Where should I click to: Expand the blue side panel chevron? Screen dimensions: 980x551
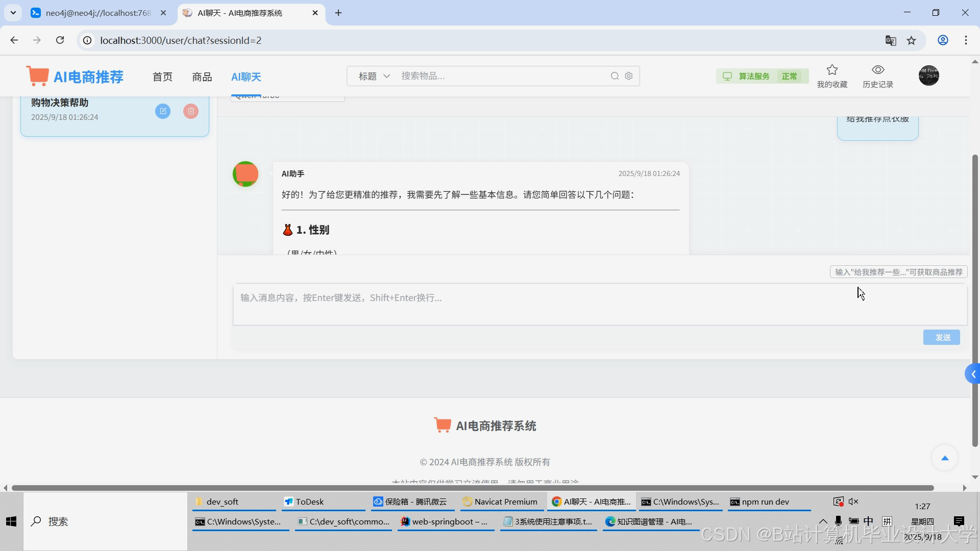(973, 374)
